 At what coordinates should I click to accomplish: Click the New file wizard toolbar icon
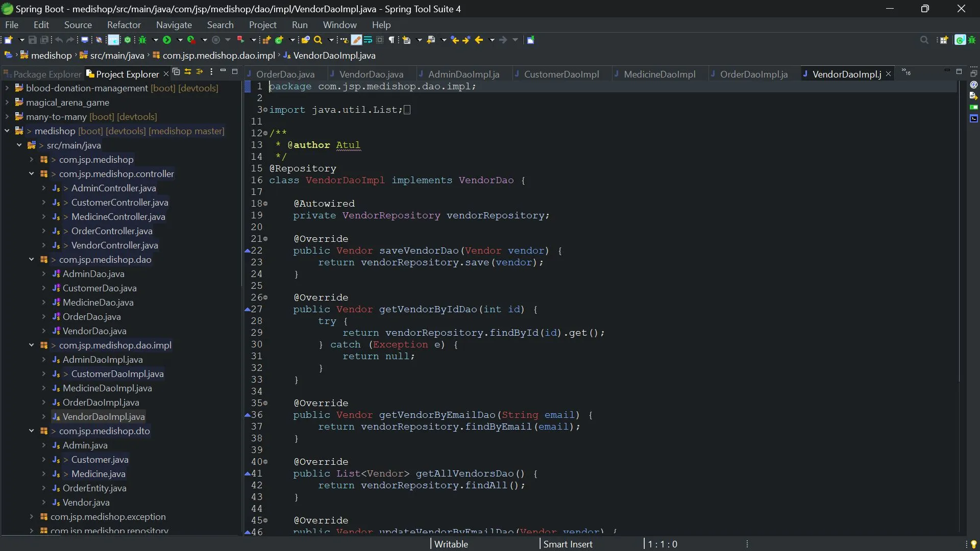click(8, 40)
